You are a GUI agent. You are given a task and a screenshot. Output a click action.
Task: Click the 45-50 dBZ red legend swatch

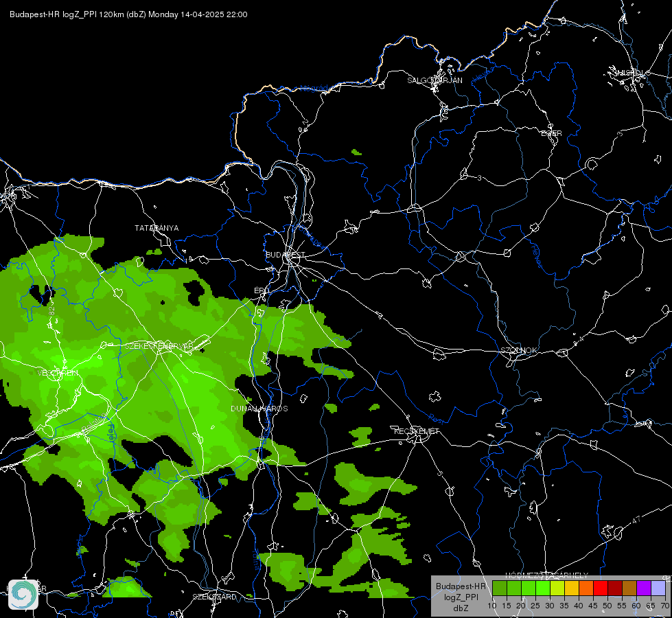pyautogui.click(x=601, y=588)
